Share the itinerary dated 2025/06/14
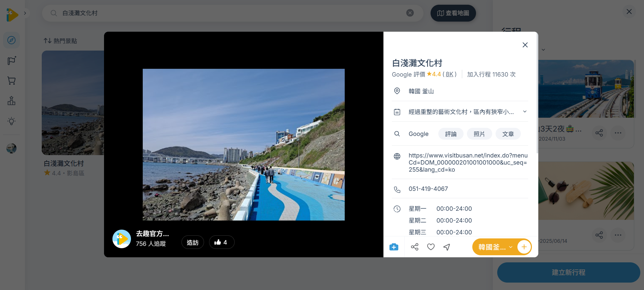 pos(599,235)
